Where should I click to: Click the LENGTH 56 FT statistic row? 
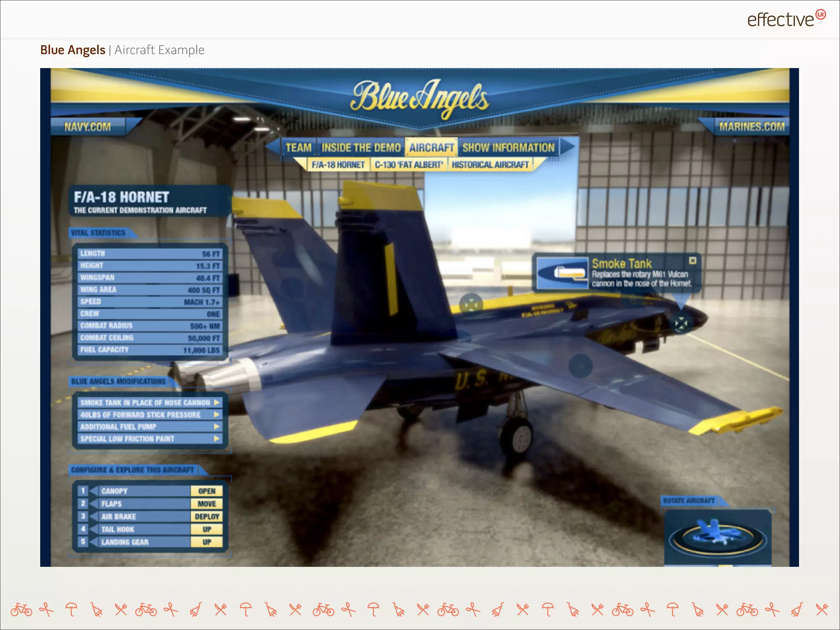[x=150, y=254]
